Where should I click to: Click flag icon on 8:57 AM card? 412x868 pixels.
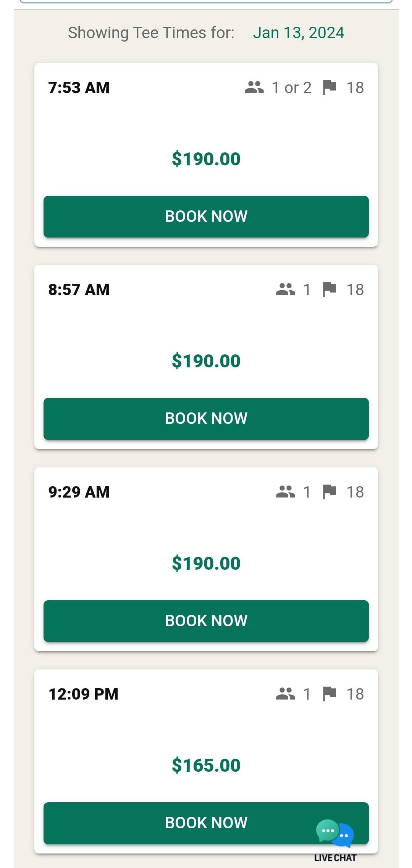point(329,289)
